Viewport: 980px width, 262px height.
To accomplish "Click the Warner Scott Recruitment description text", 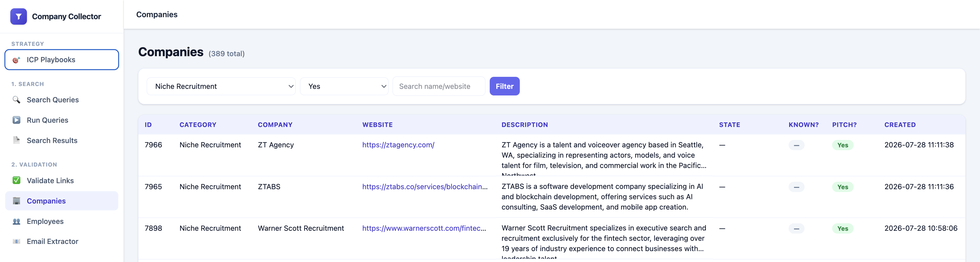I will tap(604, 241).
